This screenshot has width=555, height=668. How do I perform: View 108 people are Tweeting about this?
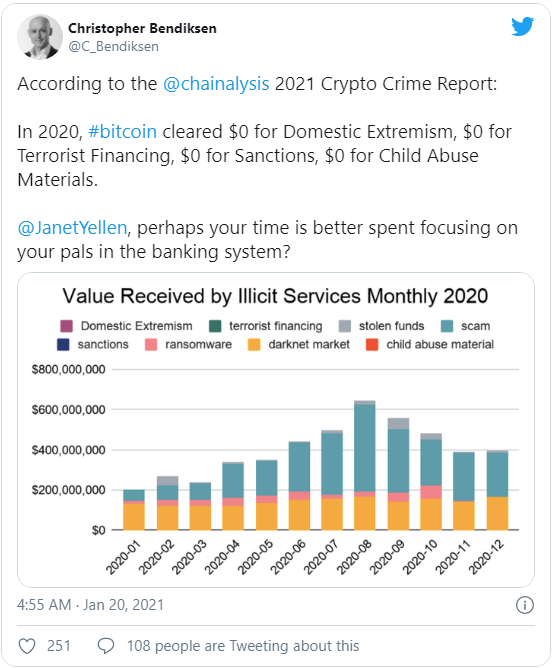click(243, 646)
